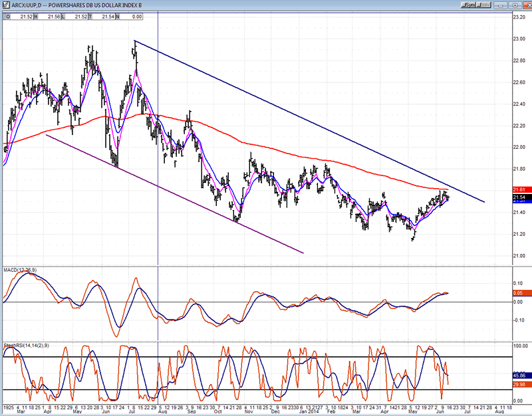The image size is (532, 416).
Task: Click the blue 45.86 StochRSI value tag
Action: tap(519, 375)
